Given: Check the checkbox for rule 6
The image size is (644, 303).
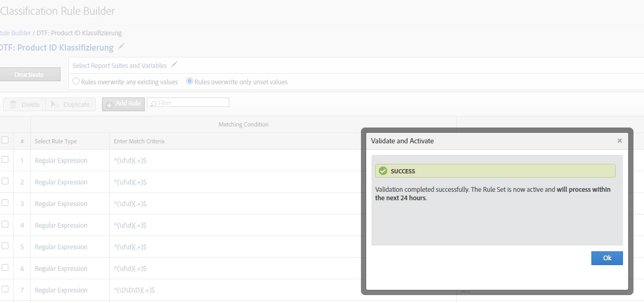Looking at the screenshot, I should pyautogui.click(x=5, y=267).
